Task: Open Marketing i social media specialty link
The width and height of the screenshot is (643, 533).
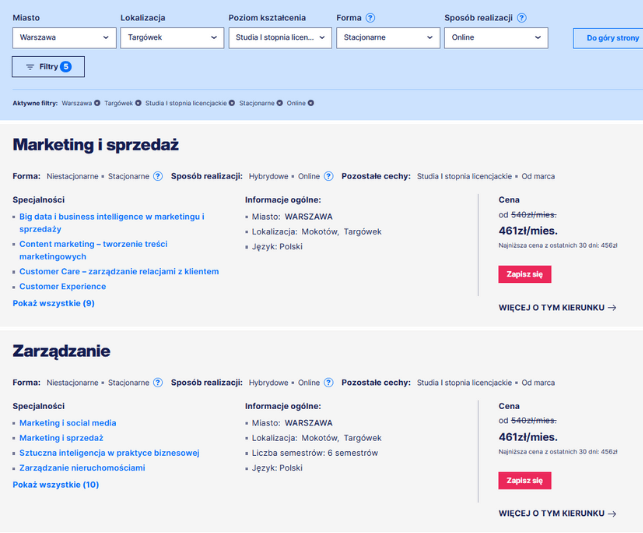Action: [68, 423]
